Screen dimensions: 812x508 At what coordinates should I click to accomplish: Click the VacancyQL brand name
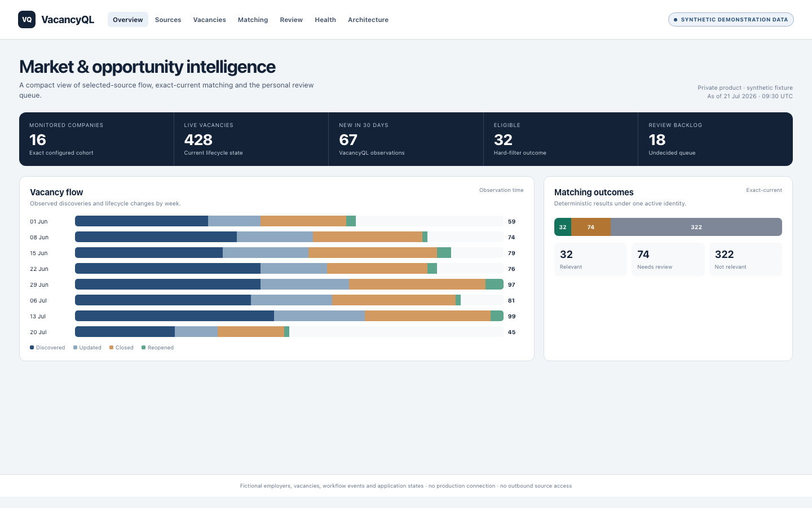pos(68,20)
